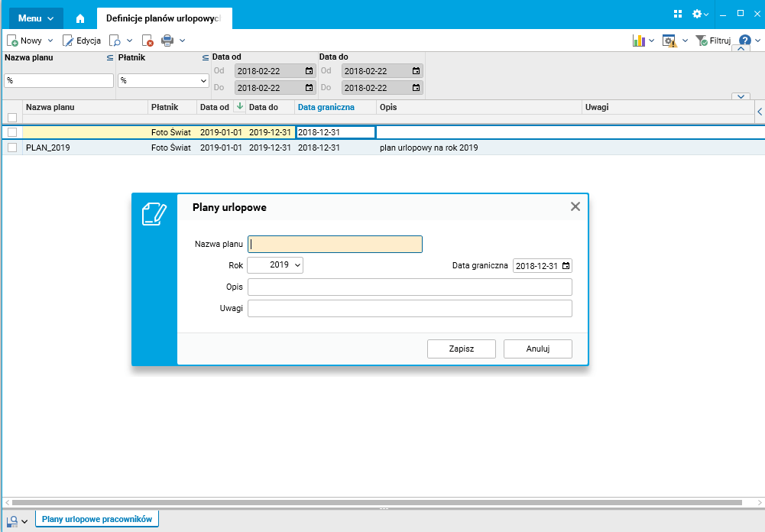Click the Płatnik filter operator icon
Image resolution: width=765 pixels, height=532 pixels.
coord(206,57)
